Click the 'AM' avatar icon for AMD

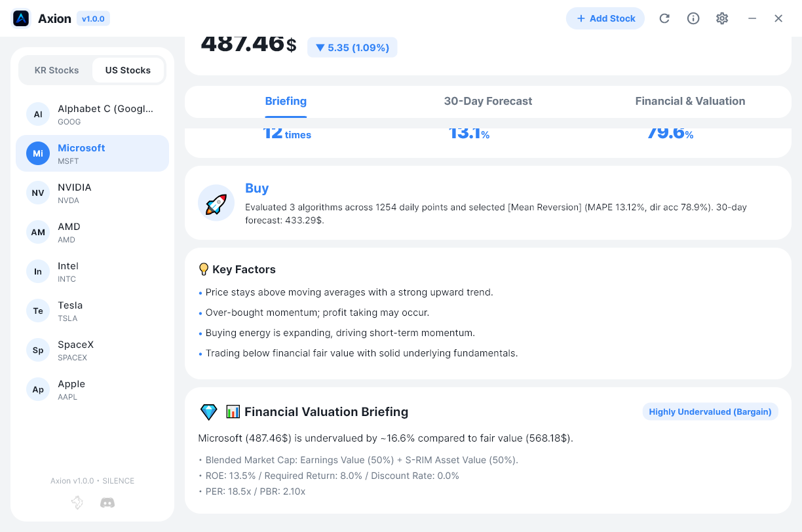click(x=38, y=232)
